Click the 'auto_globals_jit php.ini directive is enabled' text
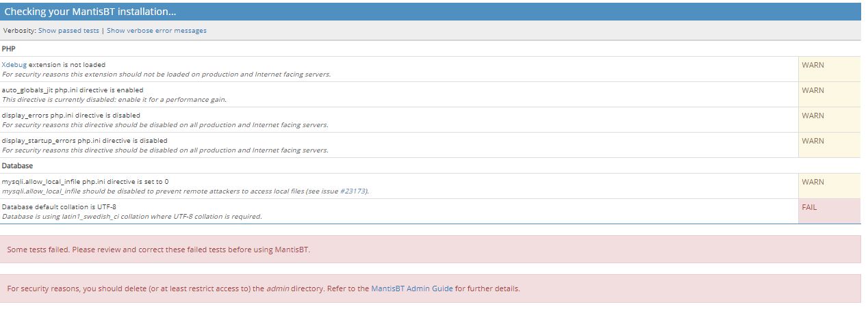868x309 pixels. click(x=73, y=90)
